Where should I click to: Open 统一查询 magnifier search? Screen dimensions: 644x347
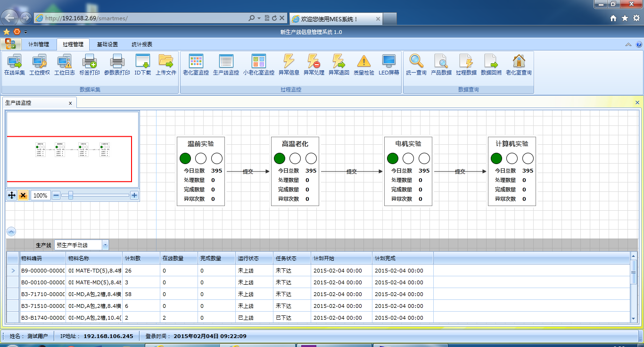(x=416, y=65)
